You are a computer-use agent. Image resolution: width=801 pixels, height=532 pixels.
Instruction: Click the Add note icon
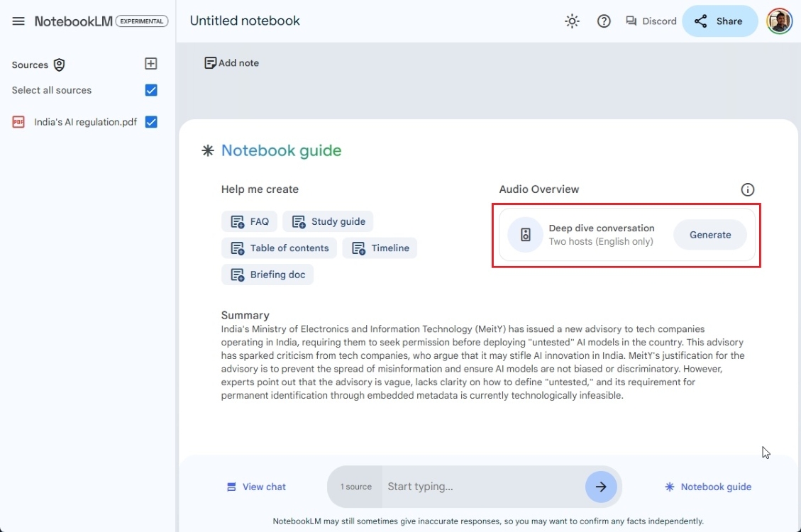tap(210, 62)
